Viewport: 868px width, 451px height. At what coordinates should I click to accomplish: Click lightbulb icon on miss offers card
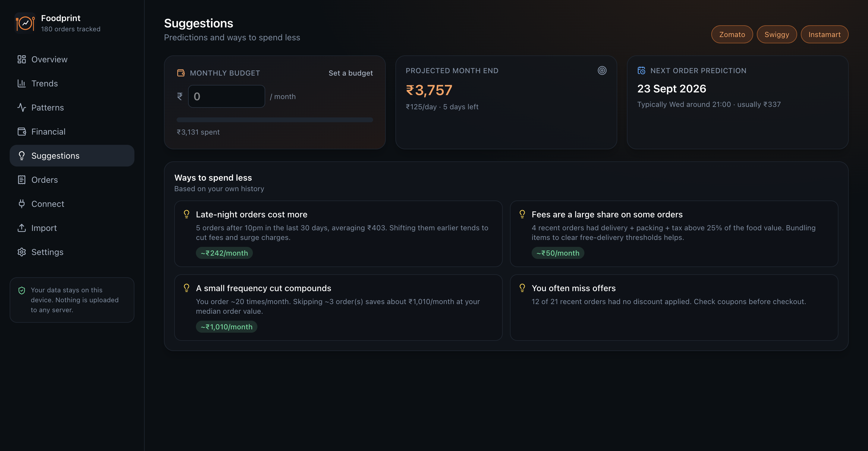(x=522, y=288)
